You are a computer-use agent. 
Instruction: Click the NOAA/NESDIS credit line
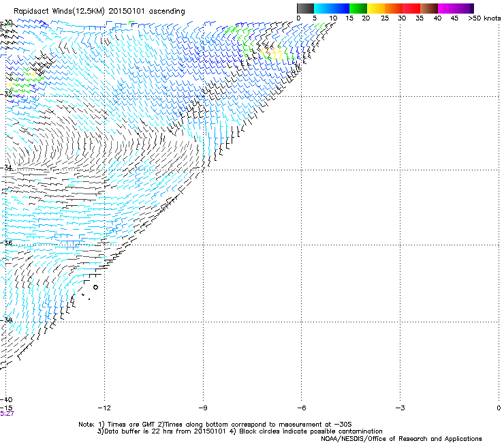click(x=401, y=439)
